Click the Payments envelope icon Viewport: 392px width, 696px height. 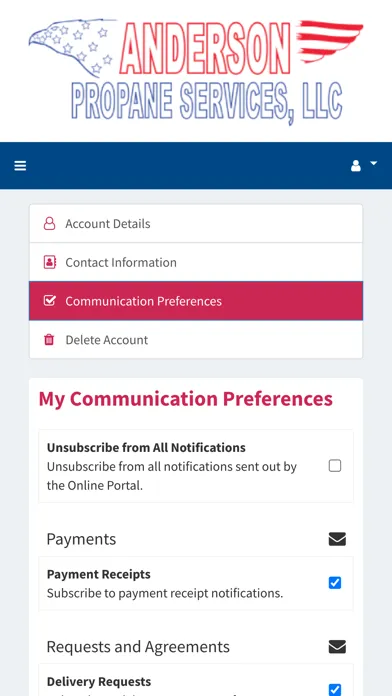click(x=337, y=539)
